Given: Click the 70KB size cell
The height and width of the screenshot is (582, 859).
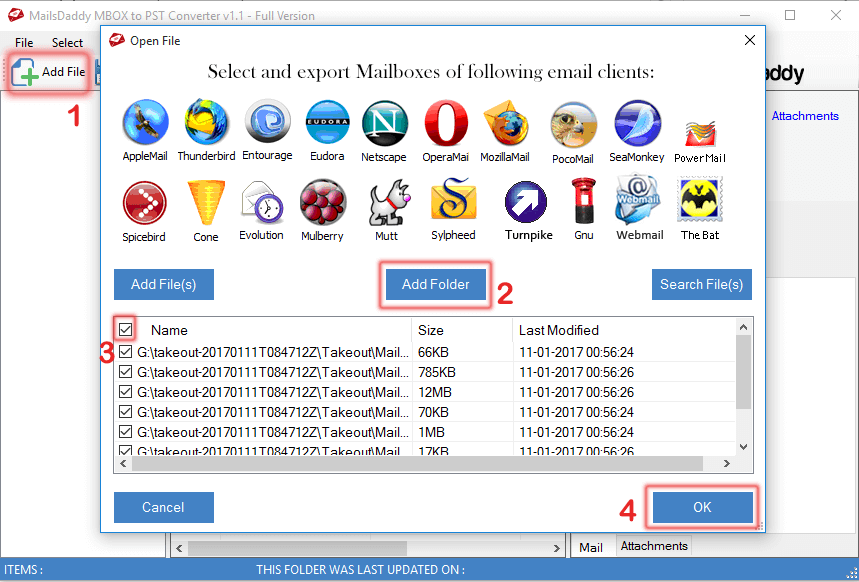Looking at the screenshot, I should pos(433,412).
